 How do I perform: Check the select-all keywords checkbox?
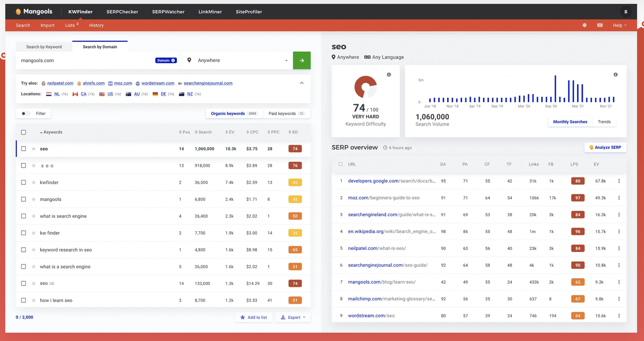[24, 132]
